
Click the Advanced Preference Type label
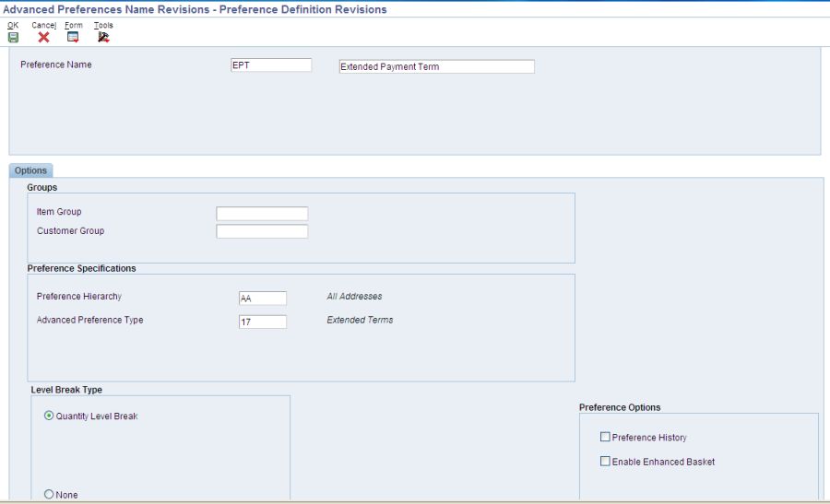(x=90, y=320)
